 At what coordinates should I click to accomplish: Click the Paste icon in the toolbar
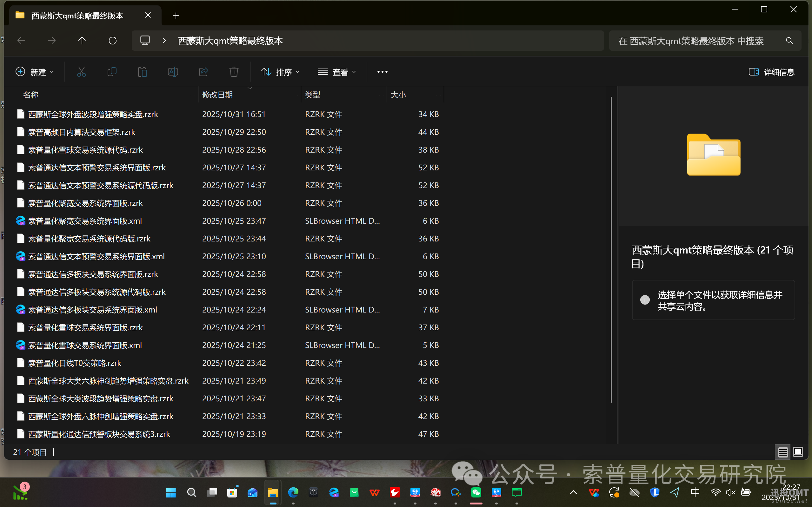(142, 72)
